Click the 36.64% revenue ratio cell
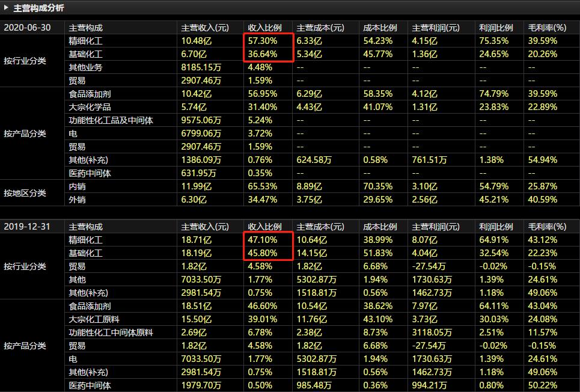580x392 pixels. [x=263, y=54]
